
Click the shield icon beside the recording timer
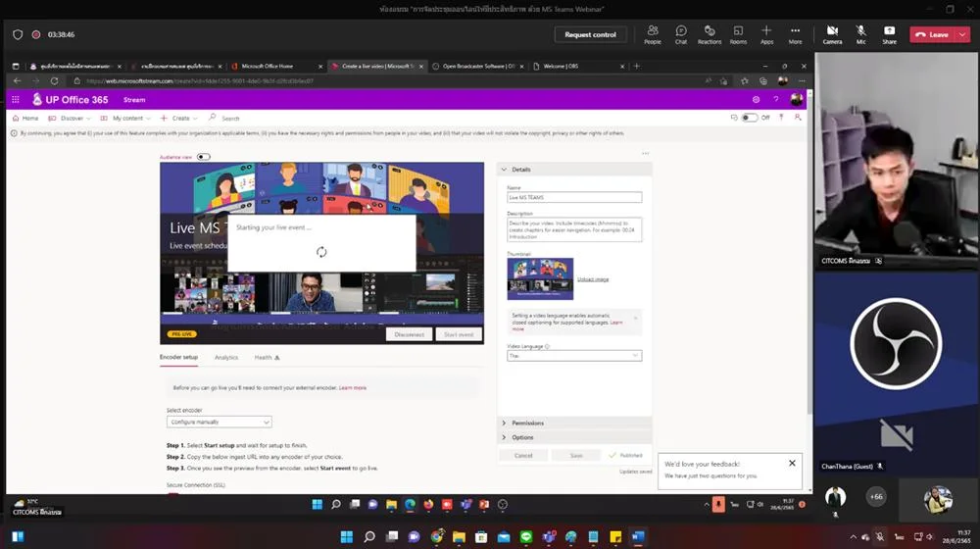pos(18,34)
